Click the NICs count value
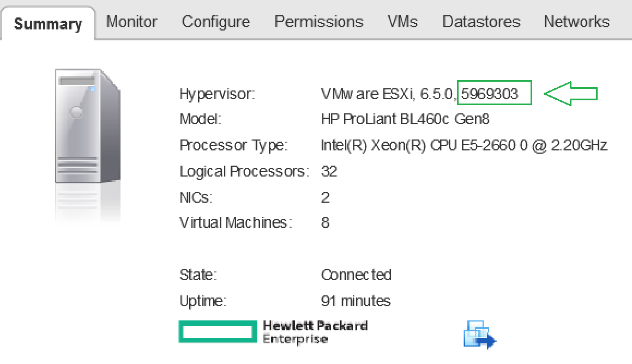 [x=326, y=197]
